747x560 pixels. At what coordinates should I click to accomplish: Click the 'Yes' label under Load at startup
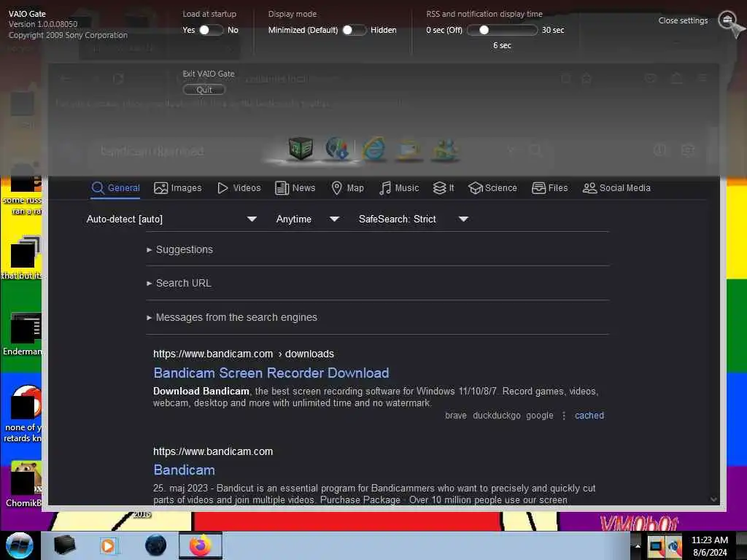pyautogui.click(x=189, y=30)
